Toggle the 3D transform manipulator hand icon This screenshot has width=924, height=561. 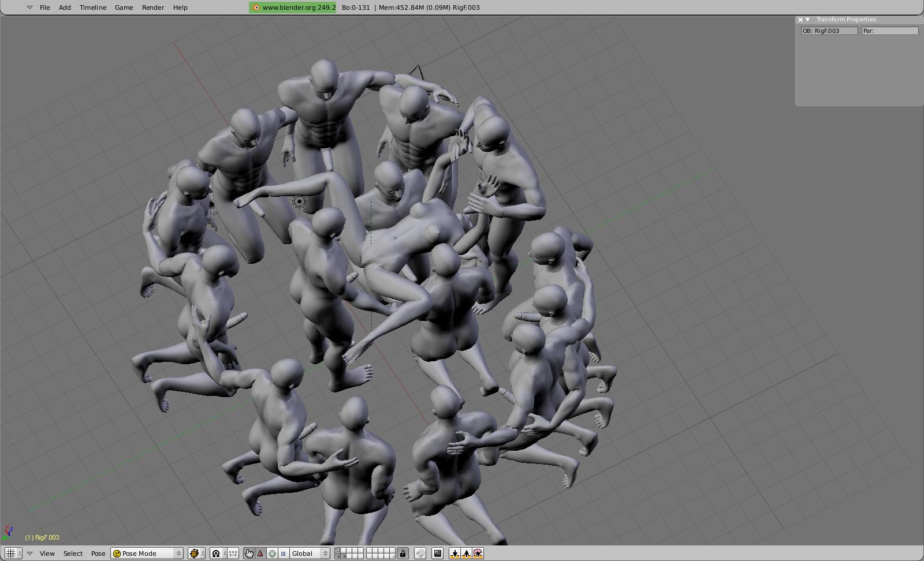point(249,553)
